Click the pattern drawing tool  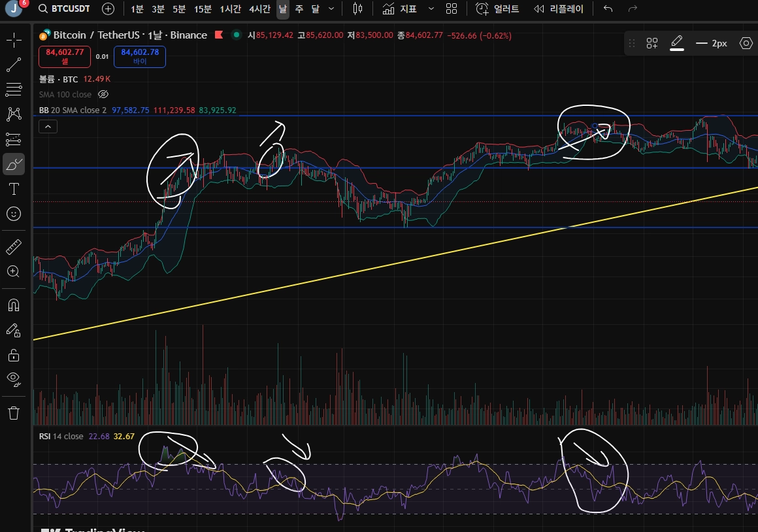point(14,114)
